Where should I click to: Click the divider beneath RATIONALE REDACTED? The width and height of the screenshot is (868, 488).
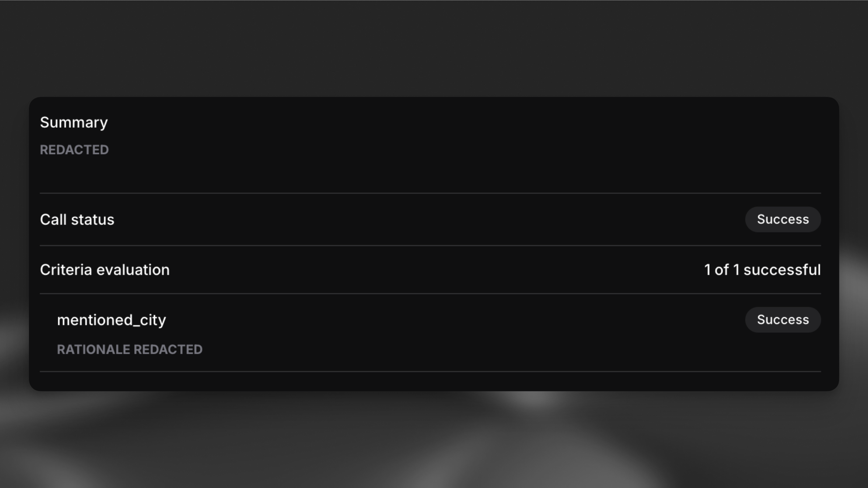430,372
